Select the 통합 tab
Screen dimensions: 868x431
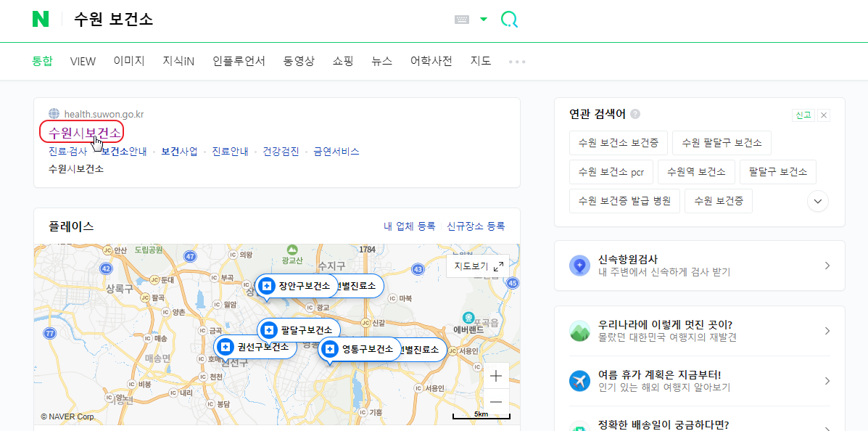42,61
